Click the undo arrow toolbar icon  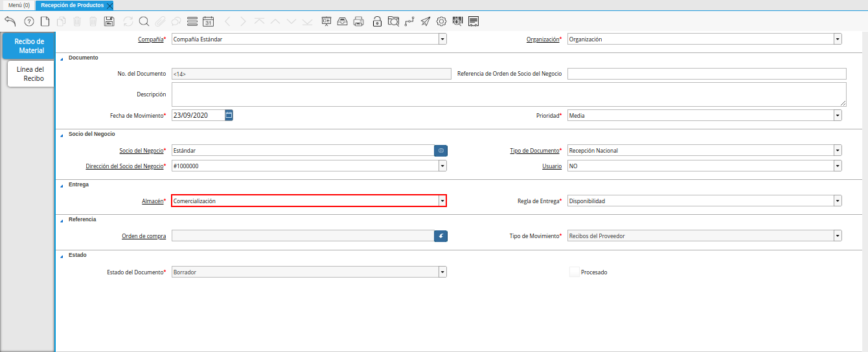click(x=10, y=21)
